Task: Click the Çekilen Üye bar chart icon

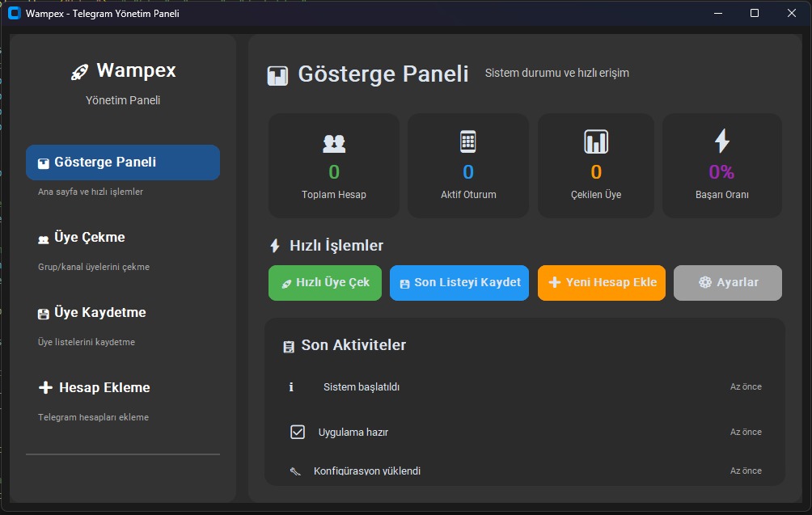Action: [596, 142]
